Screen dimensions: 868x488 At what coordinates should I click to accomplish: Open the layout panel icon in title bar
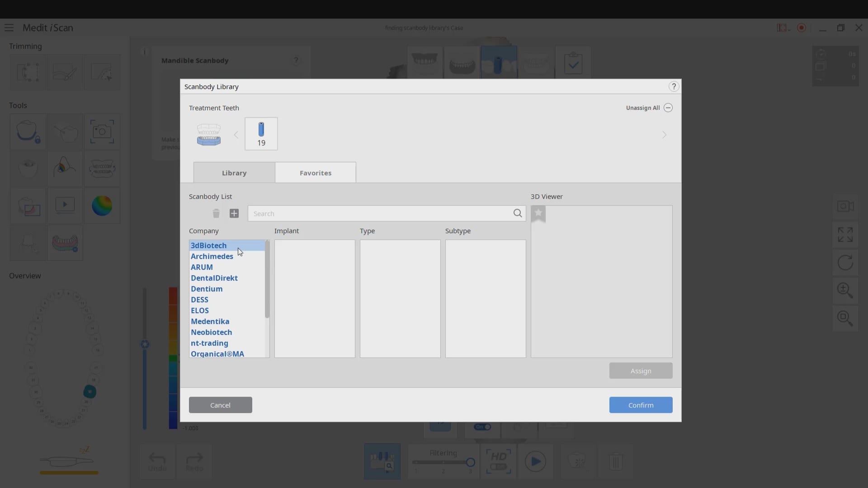[x=782, y=28]
